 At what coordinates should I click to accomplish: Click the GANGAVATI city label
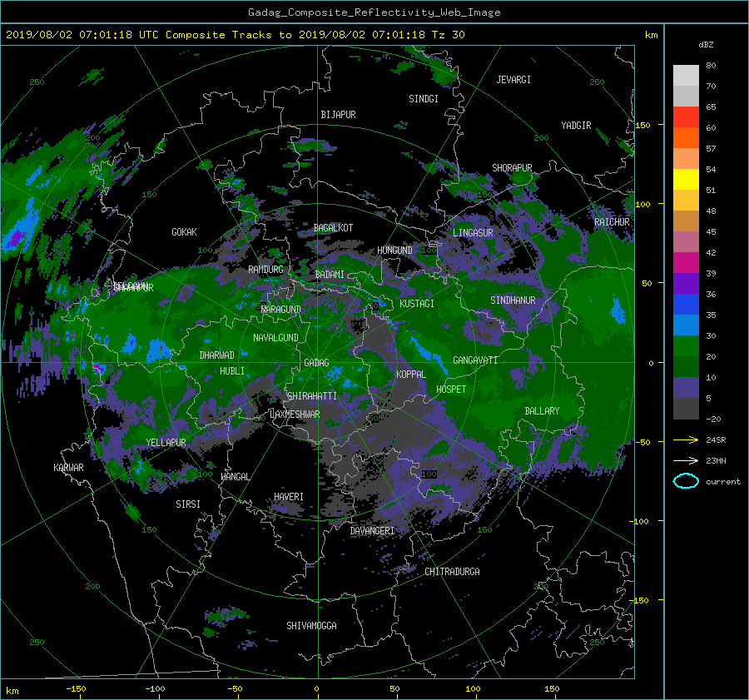pos(475,360)
